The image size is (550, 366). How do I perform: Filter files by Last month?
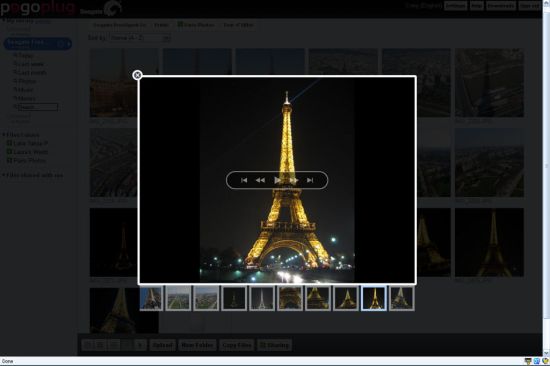click(30, 73)
